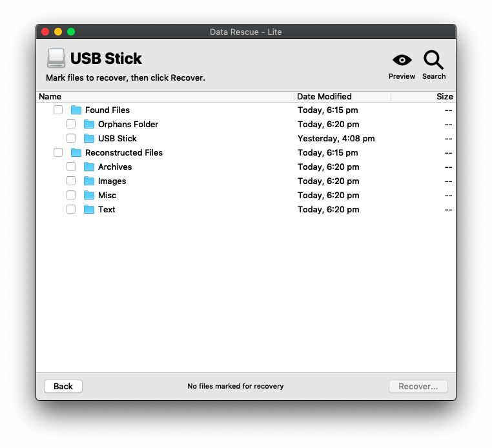
Task: Click the Recover... button
Action: [x=418, y=386]
